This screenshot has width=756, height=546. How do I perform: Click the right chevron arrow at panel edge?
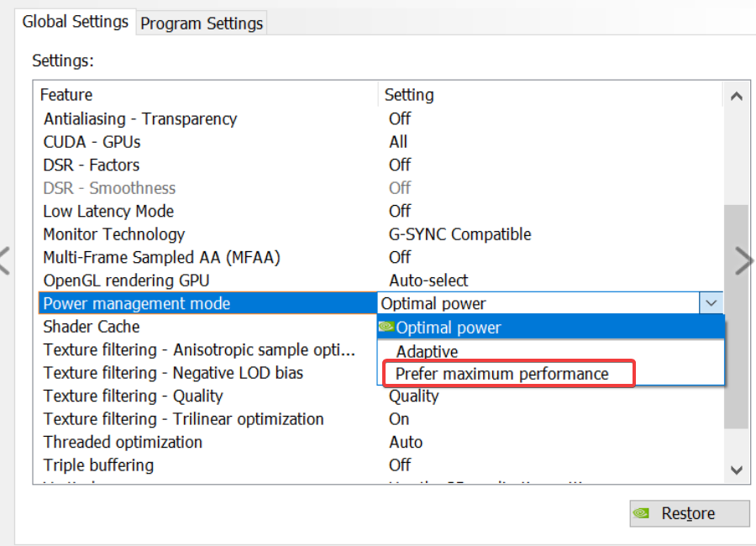743,261
